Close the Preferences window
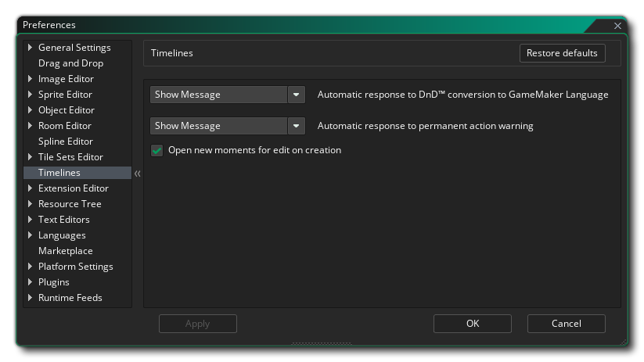Viewport: 644px width, 362px height. [x=617, y=26]
